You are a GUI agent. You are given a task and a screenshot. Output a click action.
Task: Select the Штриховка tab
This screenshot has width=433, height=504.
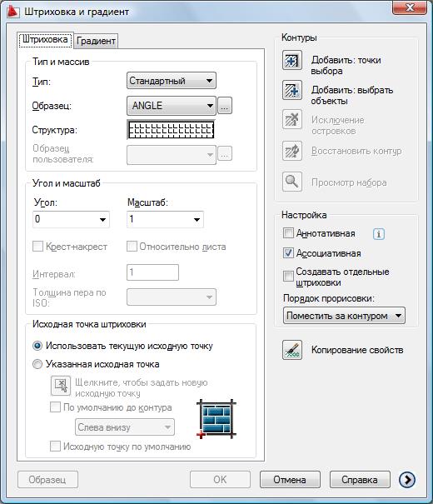pos(45,39)
